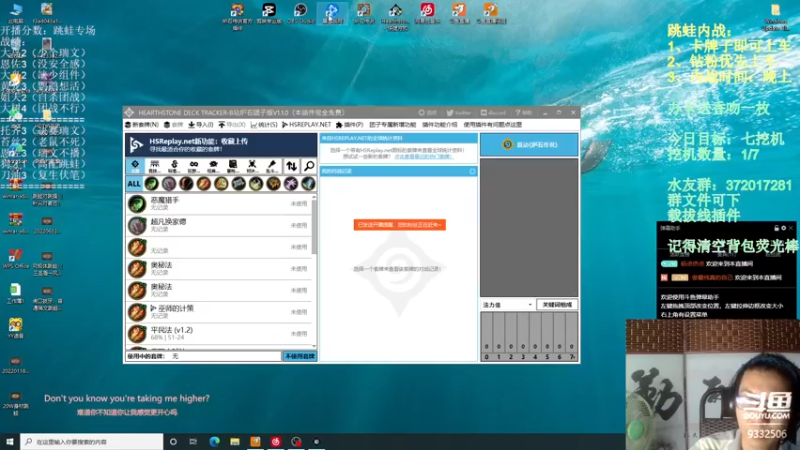The height and width of the screenshot is (450, 800).
Task: Filter by purple Warlock class icon
Action: click(x=291, y=184)
